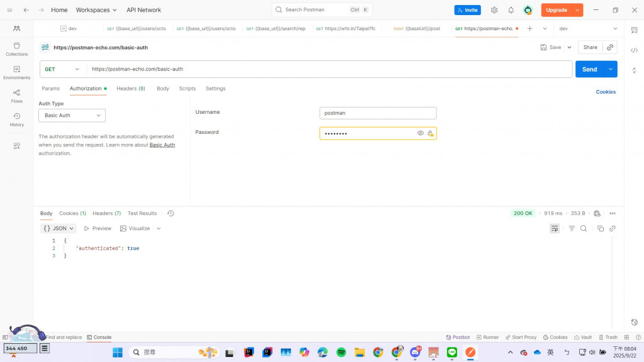Switch to the POST {{baseUrl}}/post tab
This screenshot has width=644, height=362.
(416, 28)
